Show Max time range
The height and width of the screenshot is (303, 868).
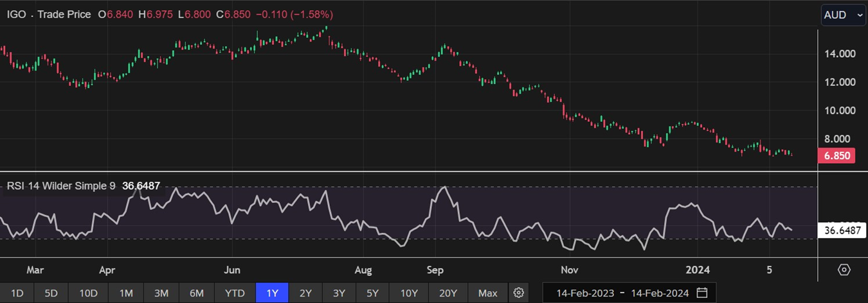[x=487, y=293]
